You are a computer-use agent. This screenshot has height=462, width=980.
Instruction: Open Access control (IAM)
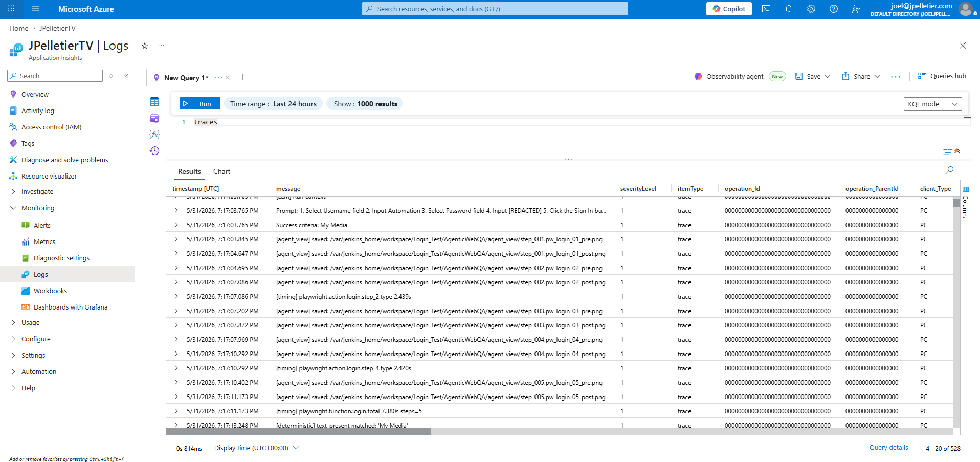[x=51, y=127]
